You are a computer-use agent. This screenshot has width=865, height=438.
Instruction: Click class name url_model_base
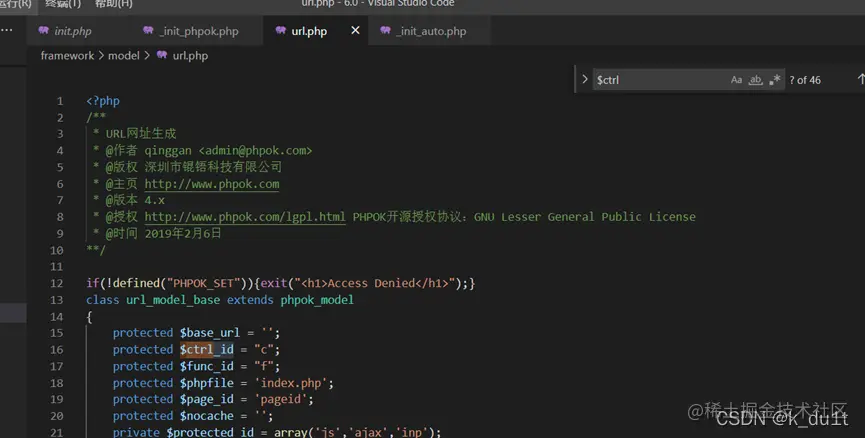(173, 300)
